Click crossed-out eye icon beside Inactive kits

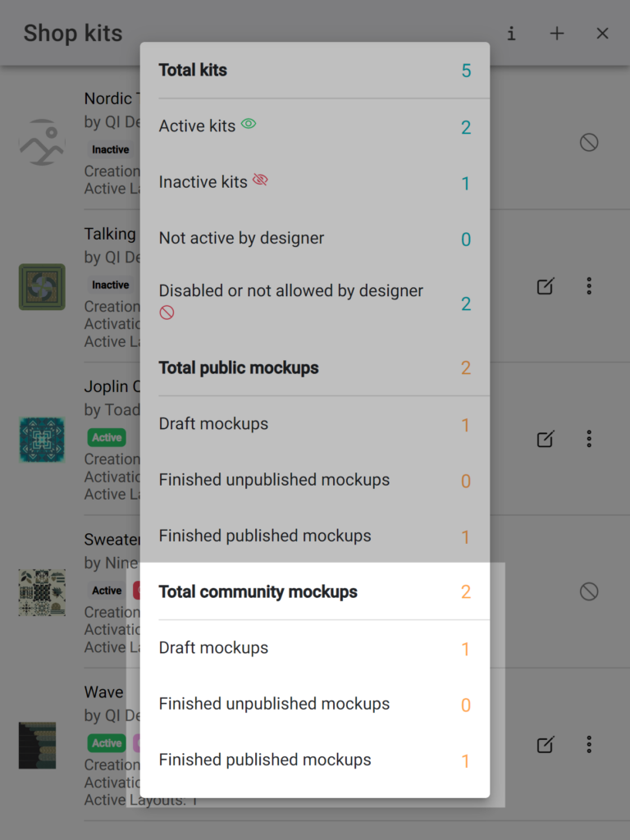point(260,180)
